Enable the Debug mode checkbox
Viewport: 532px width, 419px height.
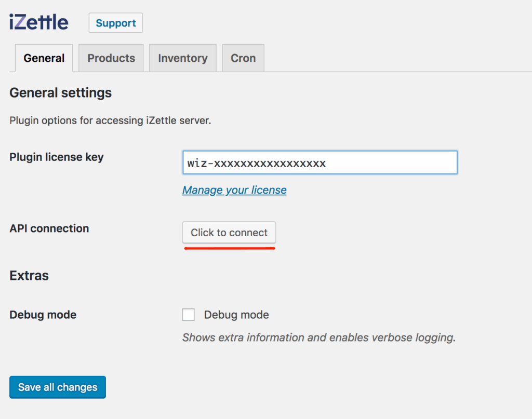click(189, 315)
